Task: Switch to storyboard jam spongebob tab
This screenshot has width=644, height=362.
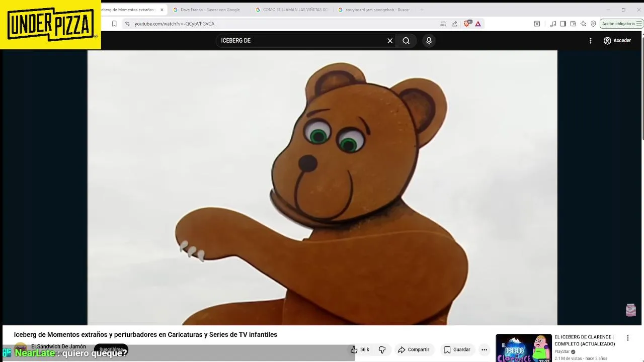Action: [x=375, y=10]
